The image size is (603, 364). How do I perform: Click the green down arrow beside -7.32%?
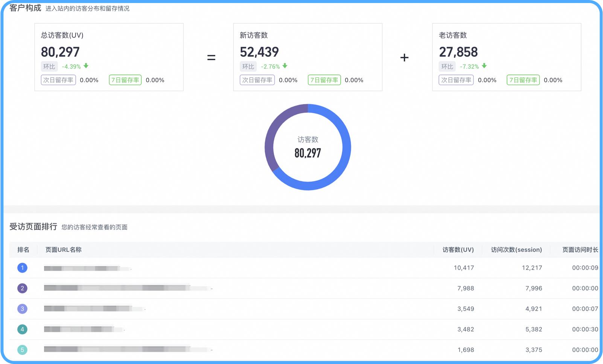tap(484, 66)
